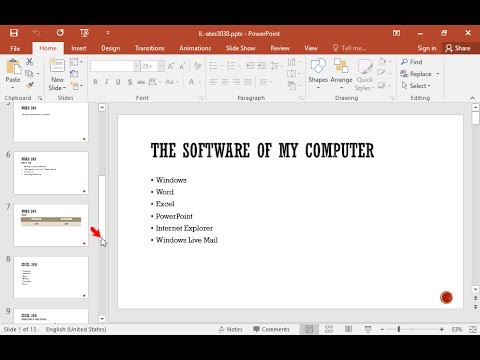Click the Font Color A icon
This screenshot has width=480, height=360.
click(x=192, y=82)
